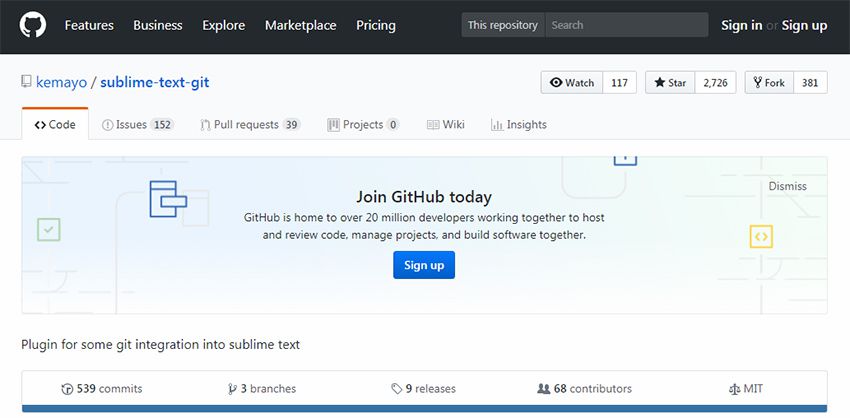
Task: Dismiss the Join GitHub banner
Action: coord(787,186)
